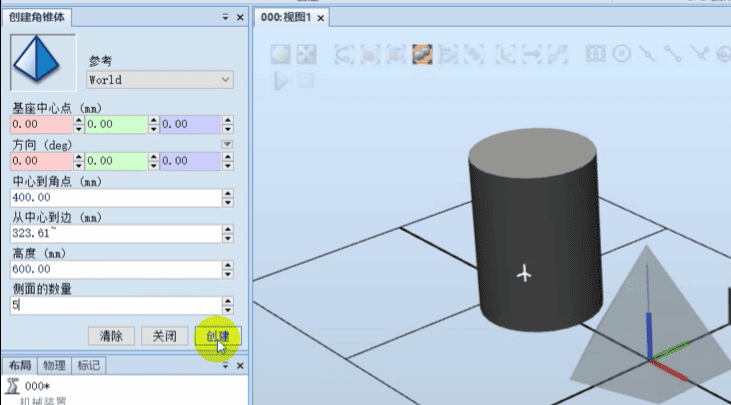Click the dark cylinder in the 3D view
Image resolution: width=731 pixels, height=405 pixels.
[x=535, y=230]
